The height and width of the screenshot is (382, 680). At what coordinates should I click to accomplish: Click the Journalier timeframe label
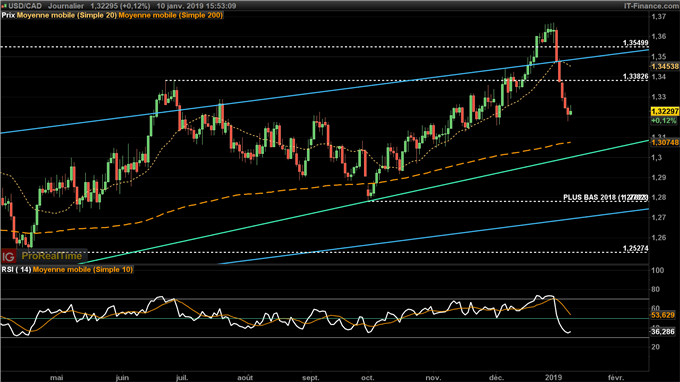(66, 6)
